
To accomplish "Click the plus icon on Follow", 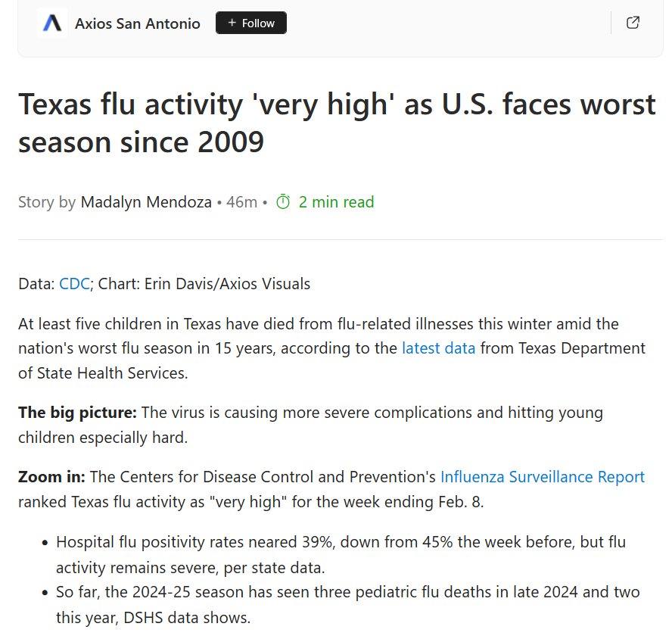I will 232,23.
